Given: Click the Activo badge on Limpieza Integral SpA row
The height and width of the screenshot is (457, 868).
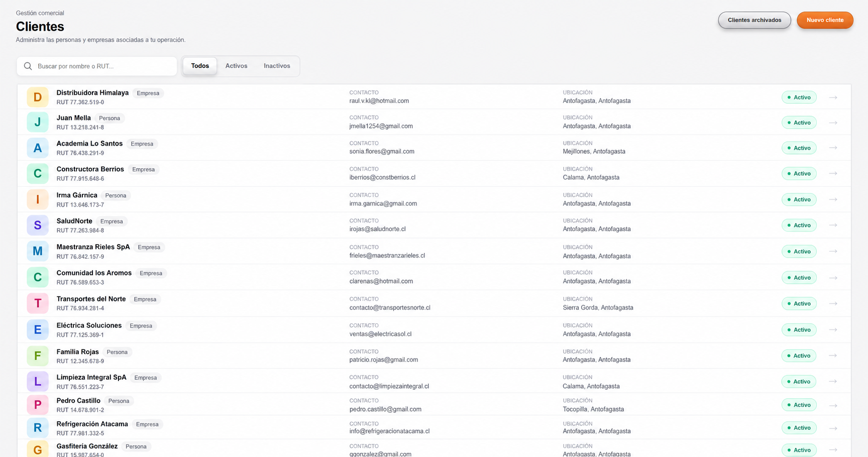Looking at the screenshot, I should point(799,382).
